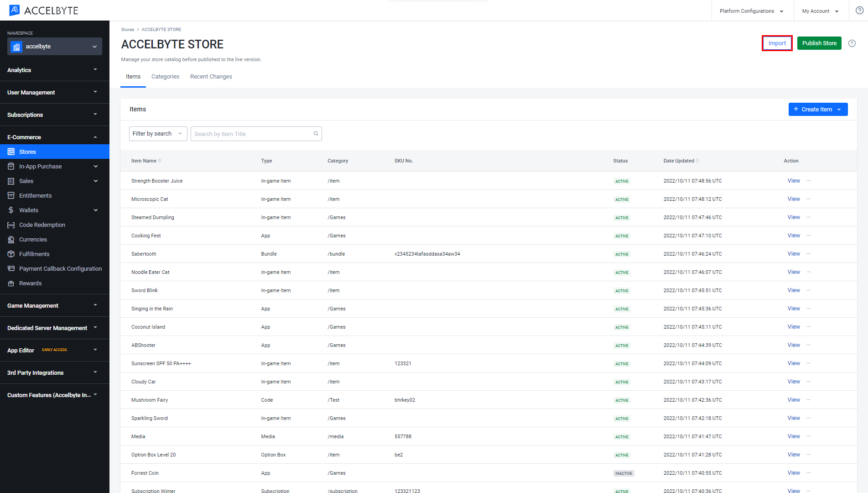Open the accelbyte namespace dropdown
This screenshot has height=493, width=868.
click(x=55, y=47)
